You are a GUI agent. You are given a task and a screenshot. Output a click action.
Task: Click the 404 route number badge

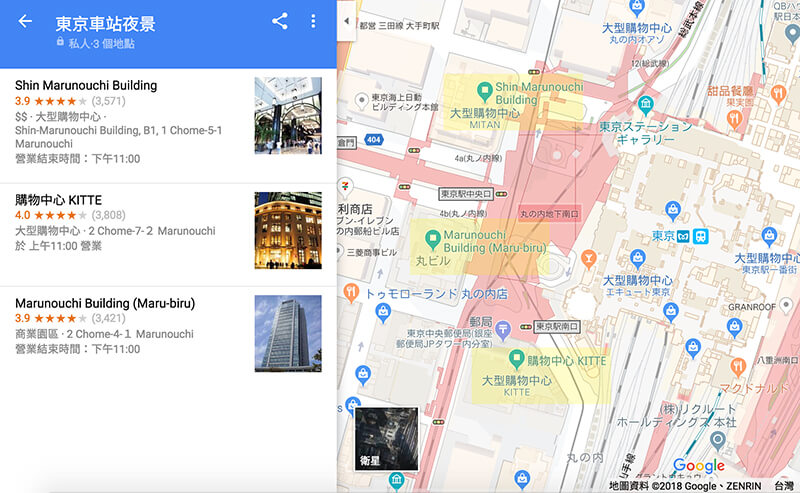click(373, 140)
